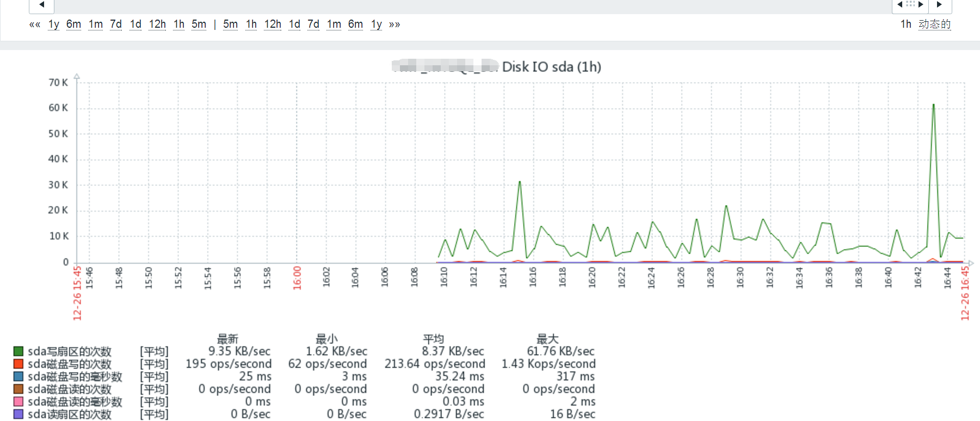Shift back 7d on the left side
Viewport: 980px width, 421px height.
pos(116,24)
